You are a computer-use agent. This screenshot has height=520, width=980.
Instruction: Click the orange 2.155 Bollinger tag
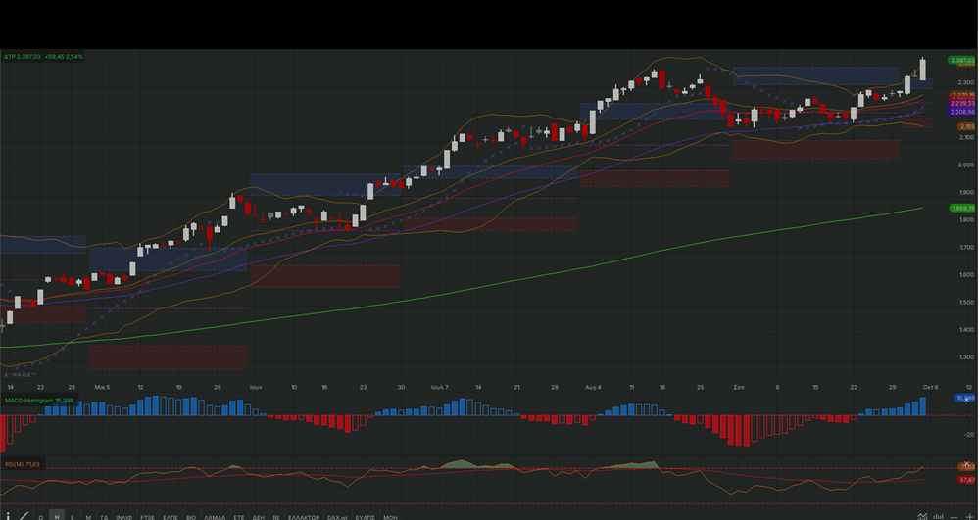[967, 126]
